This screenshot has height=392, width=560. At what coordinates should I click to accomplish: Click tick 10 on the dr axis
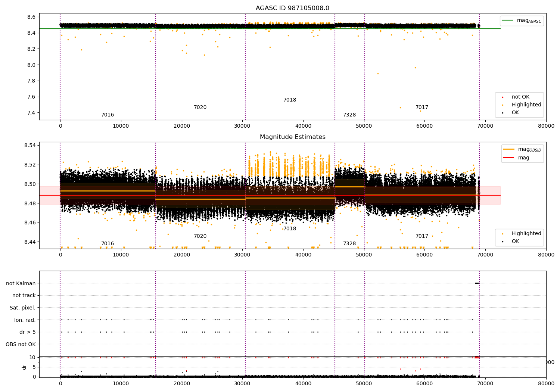(32, 358)
